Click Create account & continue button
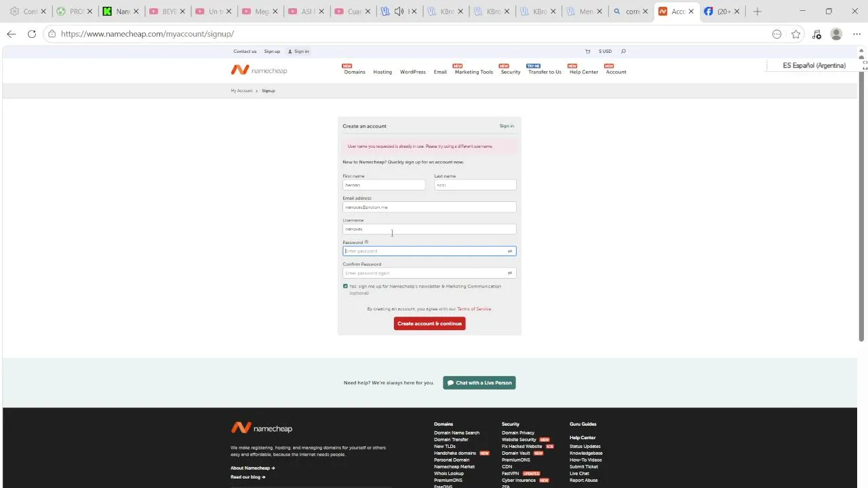Viewport: 868px width, 488px height. click(429, 323)
